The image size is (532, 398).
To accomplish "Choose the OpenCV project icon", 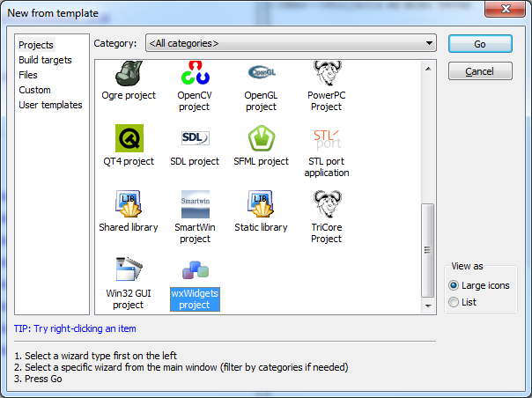I will click(x=195, y=72).
